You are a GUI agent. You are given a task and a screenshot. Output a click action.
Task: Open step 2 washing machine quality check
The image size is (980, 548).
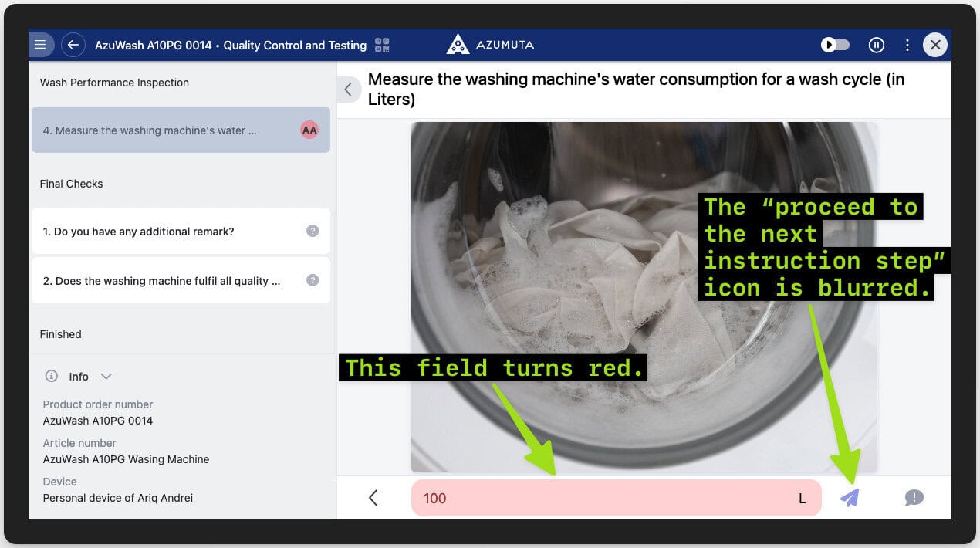coord(154,281)
